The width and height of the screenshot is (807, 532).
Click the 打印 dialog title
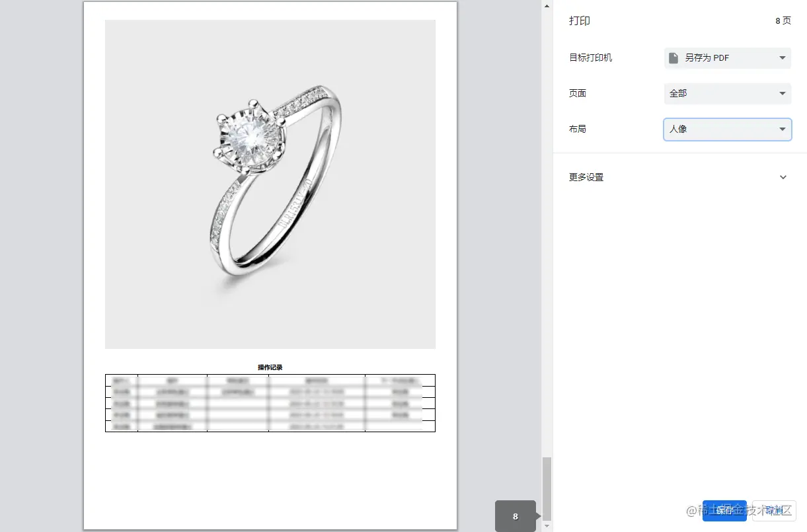[x=580, y=21]
